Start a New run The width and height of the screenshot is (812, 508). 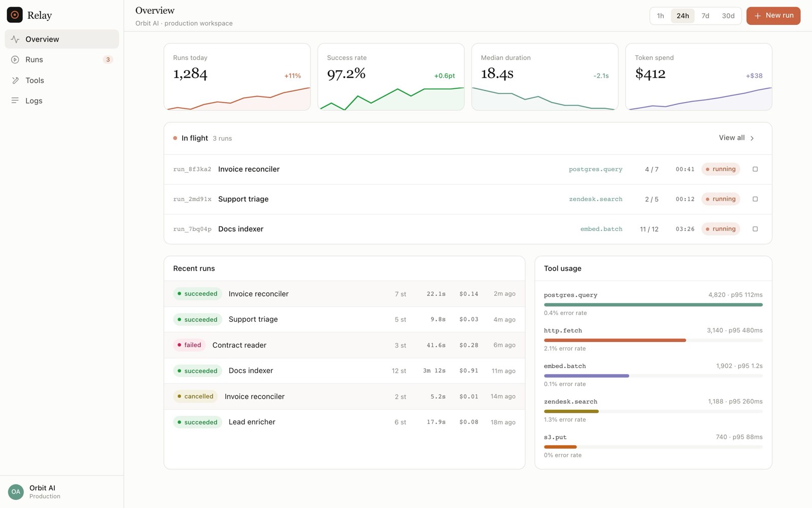(773, 16)
